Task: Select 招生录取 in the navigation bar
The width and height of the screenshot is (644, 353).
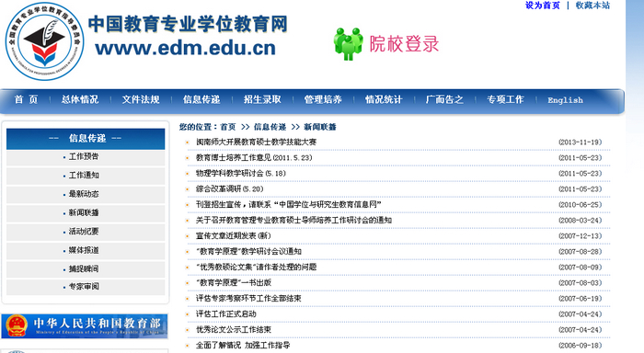Action: click(262, 99)
